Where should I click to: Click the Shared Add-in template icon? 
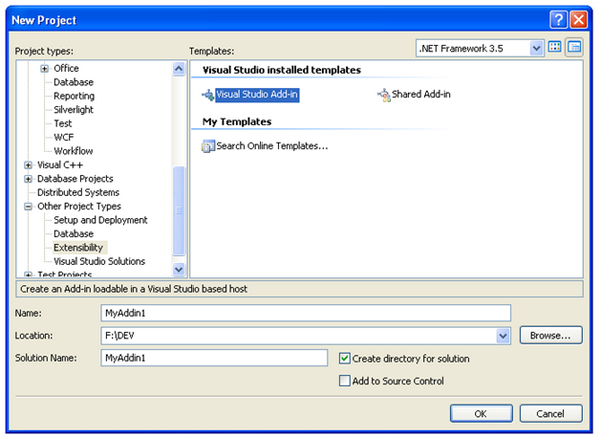click(x=384, y=95)
